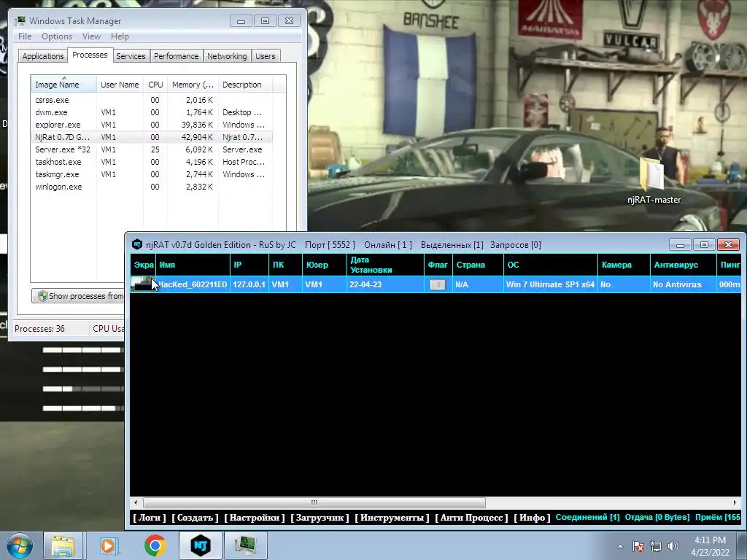
Task: Open [ Настройки ] settings in njRAT
Action: pos(255,518)
